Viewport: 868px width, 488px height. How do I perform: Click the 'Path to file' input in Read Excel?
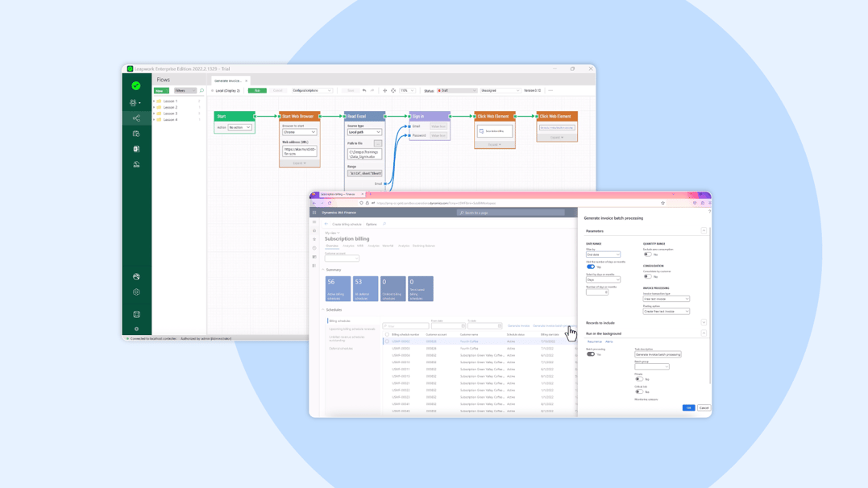point(365,154)
